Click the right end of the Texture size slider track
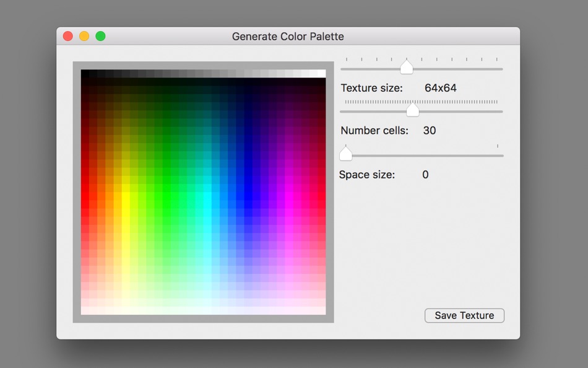Viewport: 588px width, 368px height. click(x=500, y=69)
